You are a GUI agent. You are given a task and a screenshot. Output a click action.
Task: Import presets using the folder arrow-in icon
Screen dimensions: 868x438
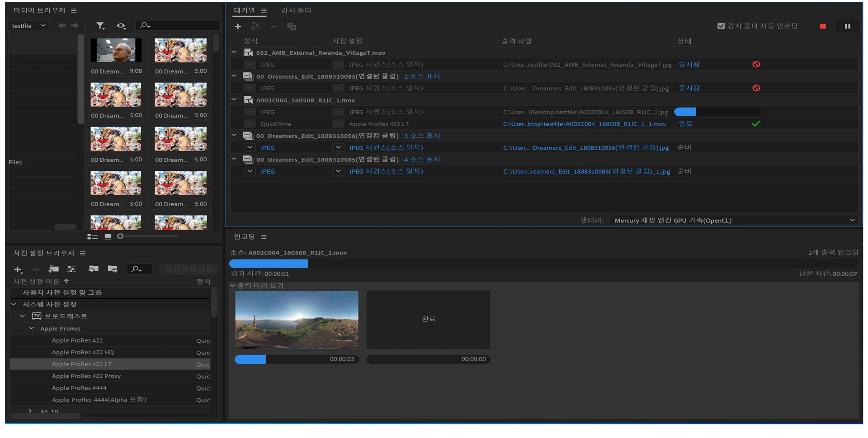(x=94, y=269)
